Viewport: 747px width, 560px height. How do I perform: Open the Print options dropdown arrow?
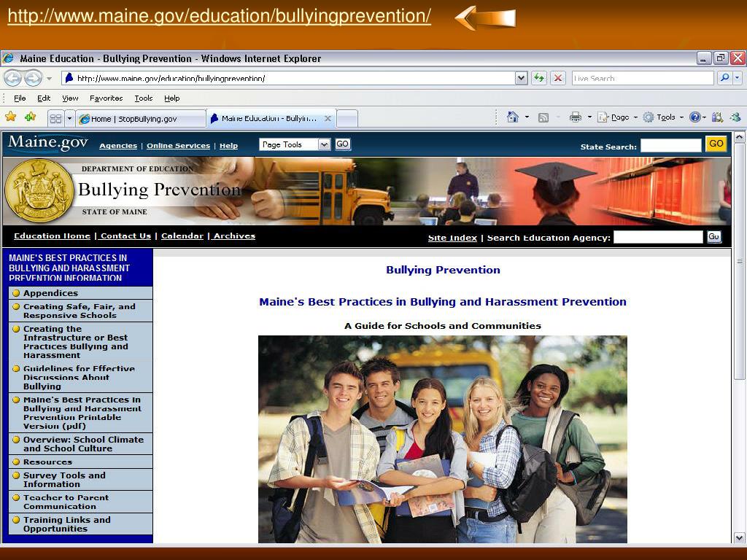pyautogui.click(x=589, y=117)
